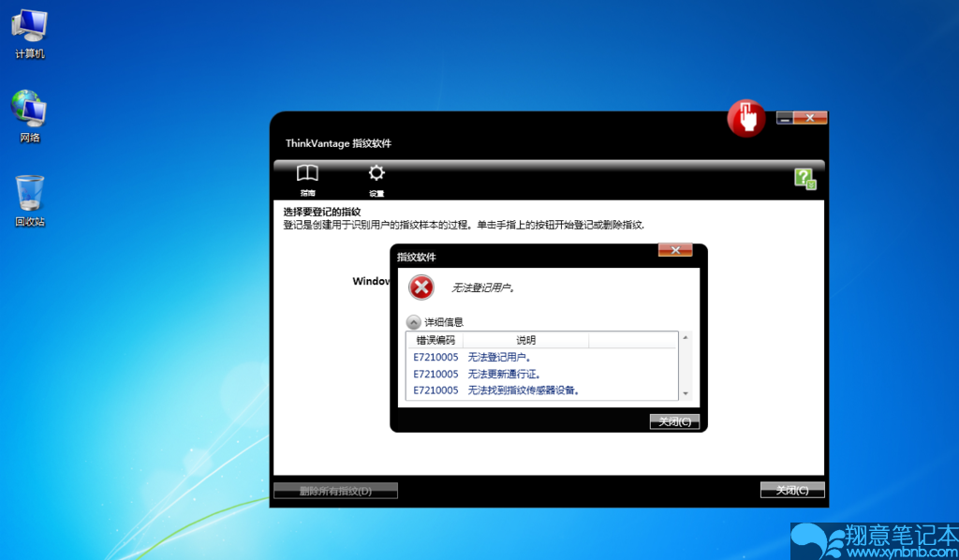Minimize the ThinkVantage 指纹软件 window
This screenshot has width=959, height=560.
[x=785, y=118]
